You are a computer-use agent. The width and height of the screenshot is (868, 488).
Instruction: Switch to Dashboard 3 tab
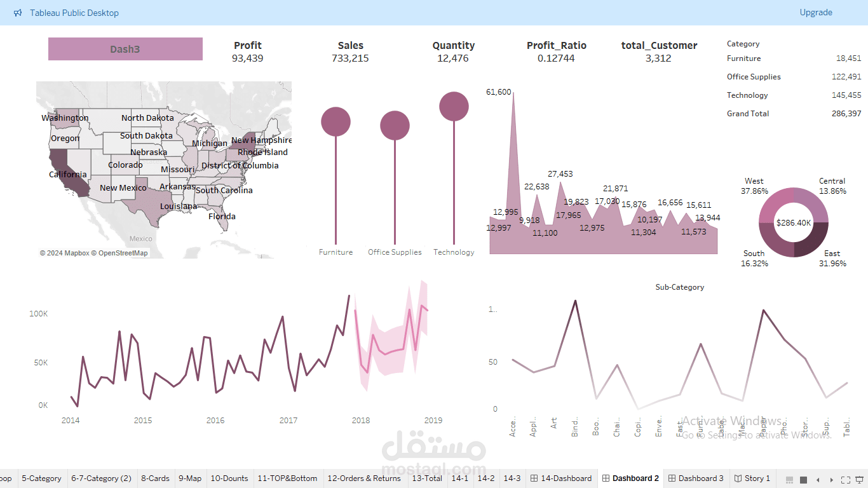pos(695,478)
